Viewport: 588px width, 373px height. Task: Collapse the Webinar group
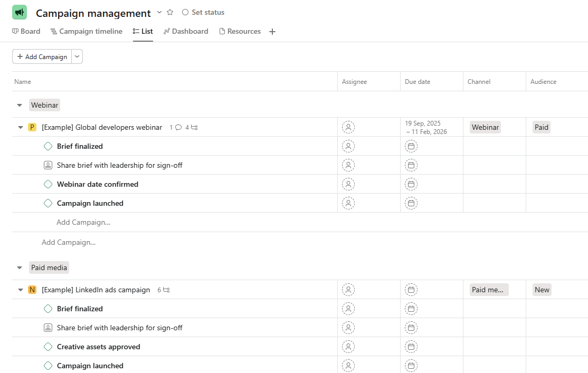click(x=20, y=104)
